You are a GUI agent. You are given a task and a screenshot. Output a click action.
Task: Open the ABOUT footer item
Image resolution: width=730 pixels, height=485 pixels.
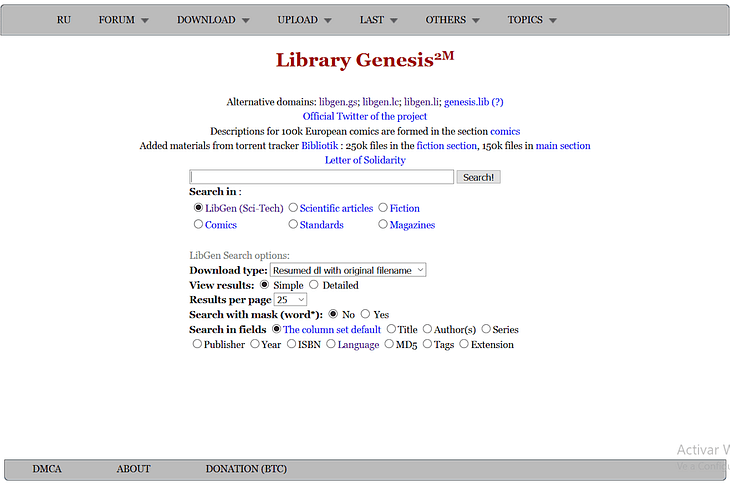(x=134, y=469)
